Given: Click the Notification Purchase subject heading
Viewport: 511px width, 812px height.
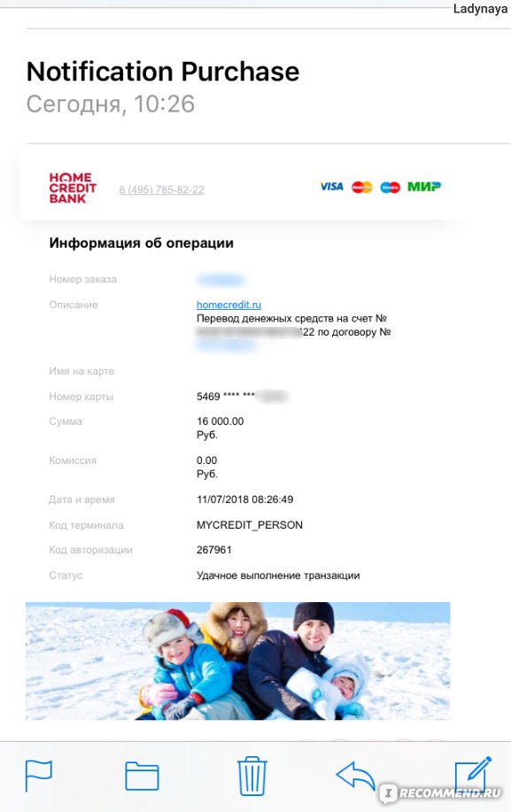Looking at the screenshot, I should [163, 72].
